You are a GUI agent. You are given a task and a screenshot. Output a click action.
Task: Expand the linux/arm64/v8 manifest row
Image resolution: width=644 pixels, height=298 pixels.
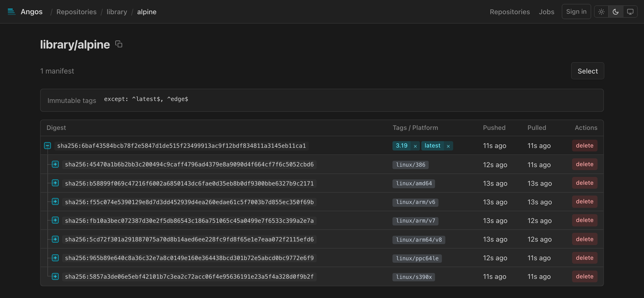pos(55,239)
